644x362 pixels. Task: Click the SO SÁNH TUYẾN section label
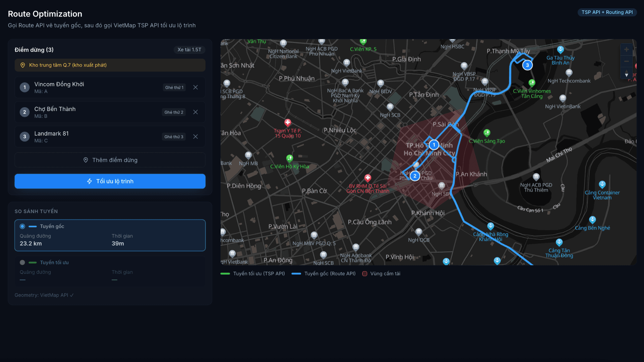(36, 212)
